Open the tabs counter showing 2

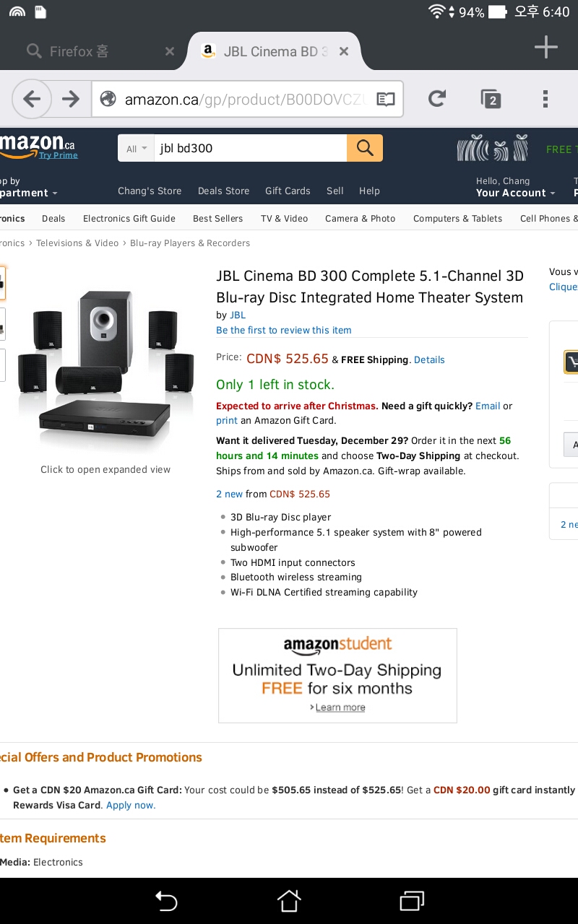click(491, 99)
